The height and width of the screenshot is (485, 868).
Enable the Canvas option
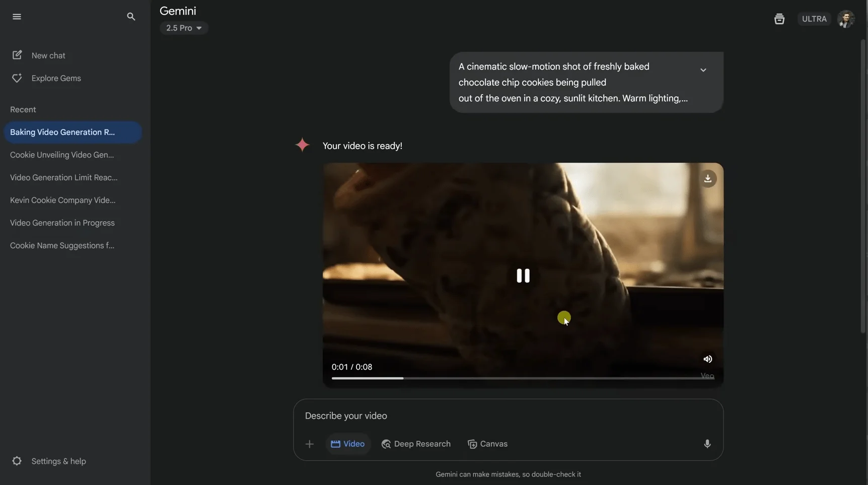coord(487,444)
